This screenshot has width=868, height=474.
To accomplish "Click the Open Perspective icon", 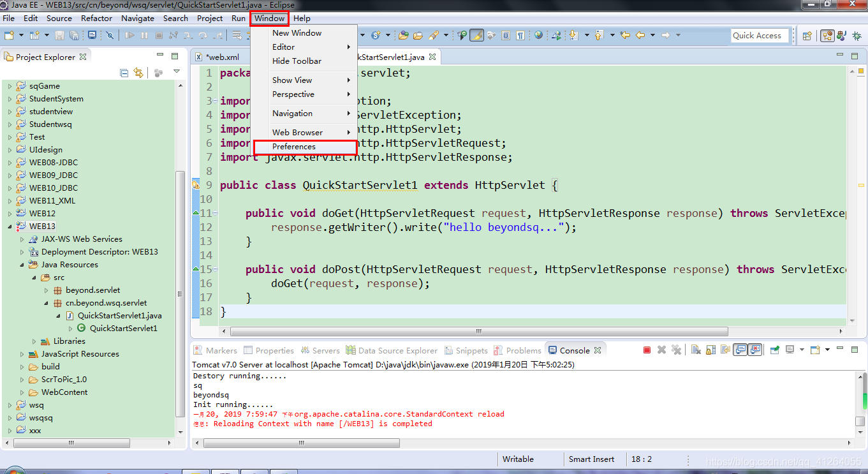I will tap(807, 36).
